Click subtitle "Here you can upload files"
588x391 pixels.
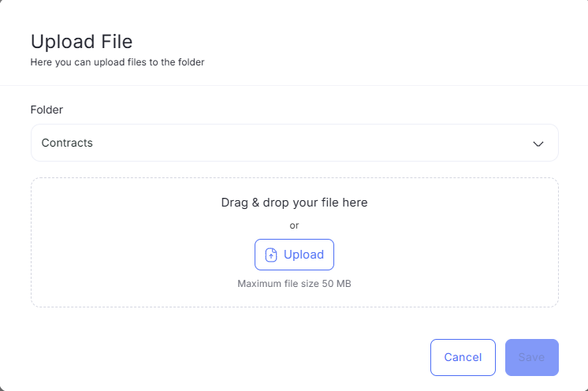tap(88, 62)
